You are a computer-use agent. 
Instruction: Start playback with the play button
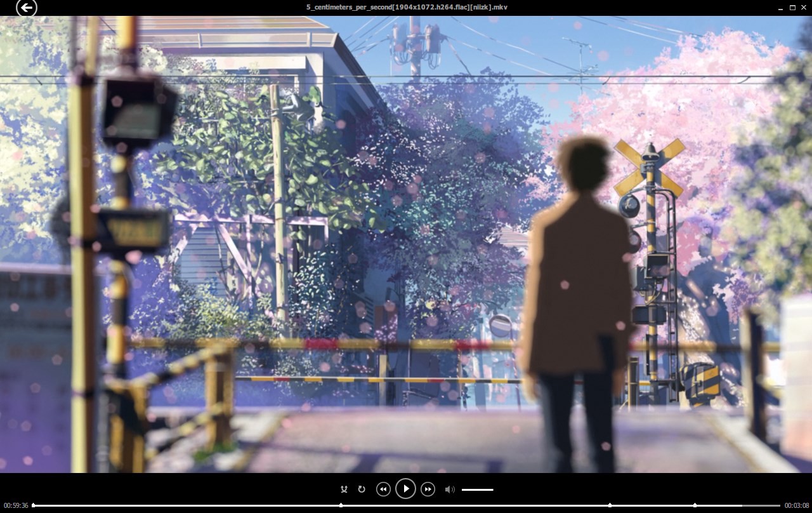pyautogui.click(x=405, y=489)
